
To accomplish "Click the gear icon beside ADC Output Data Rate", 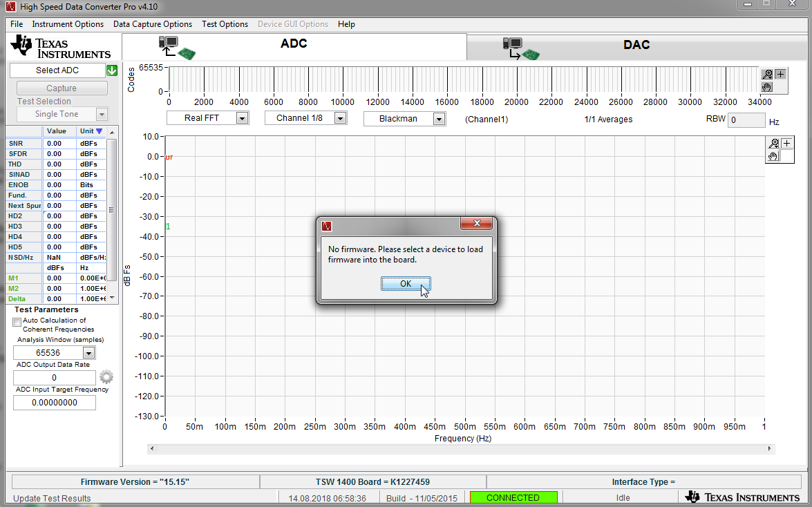I will [106, 376].
